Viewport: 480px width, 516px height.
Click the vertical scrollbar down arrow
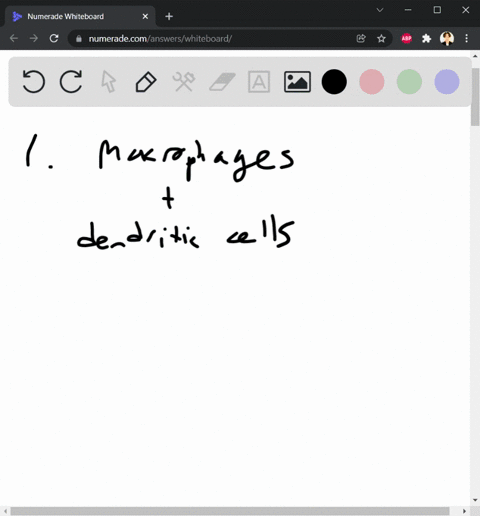point(475,500)
